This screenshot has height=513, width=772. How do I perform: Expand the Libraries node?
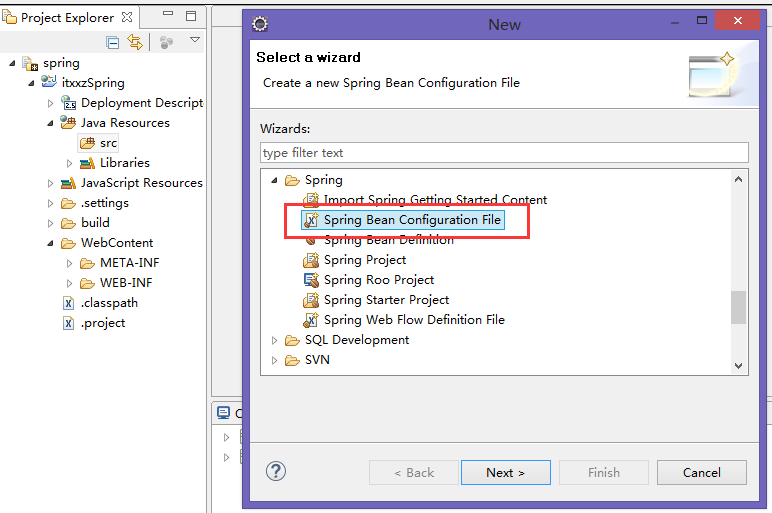(69, 163)
